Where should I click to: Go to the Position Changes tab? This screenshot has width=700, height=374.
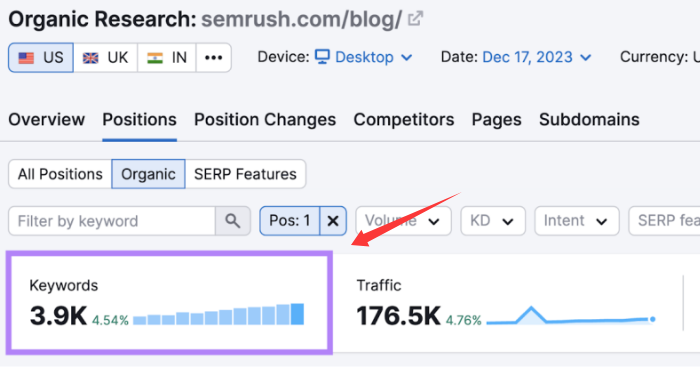[x=265, y=120]
